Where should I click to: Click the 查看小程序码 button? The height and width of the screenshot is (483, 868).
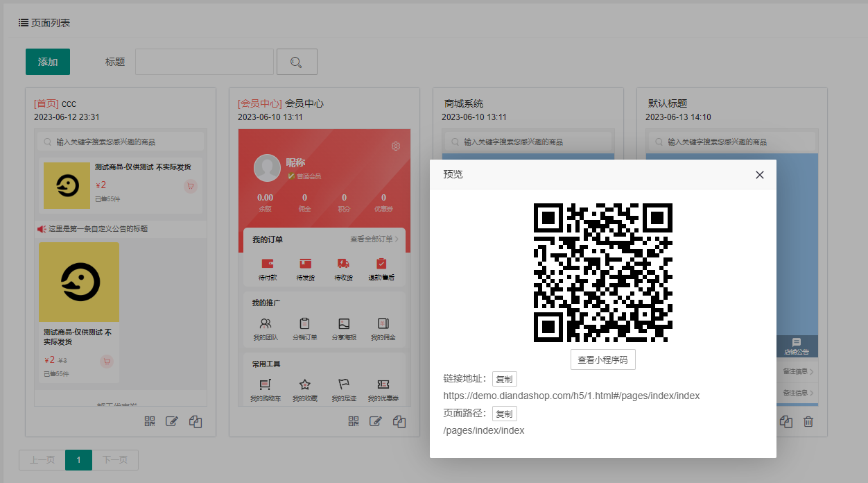tap(603, 359)
